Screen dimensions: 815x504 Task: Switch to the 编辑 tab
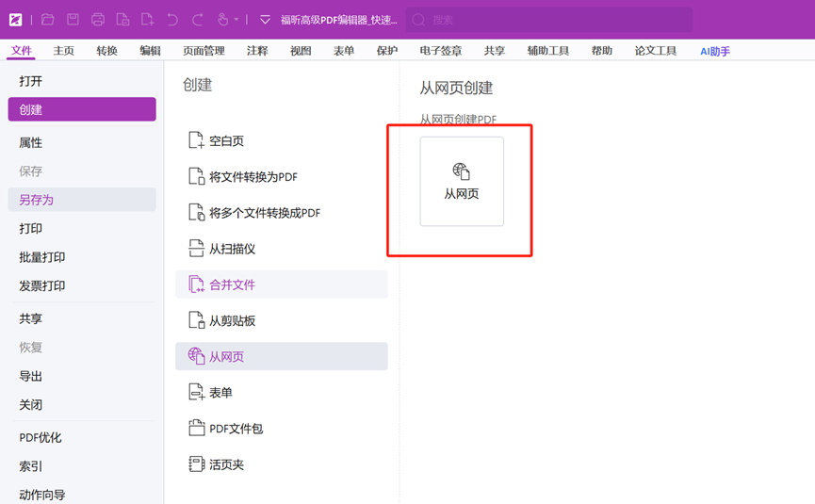point(150,51)
